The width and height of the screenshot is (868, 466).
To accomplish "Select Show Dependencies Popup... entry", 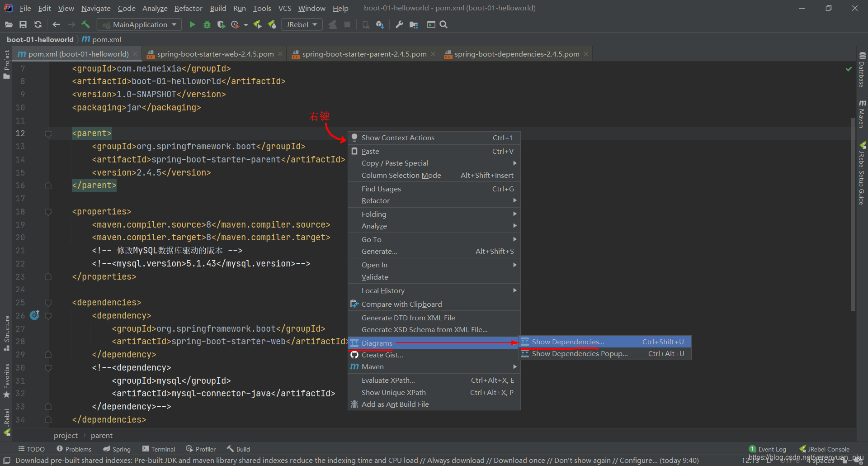I will point(605,353).
